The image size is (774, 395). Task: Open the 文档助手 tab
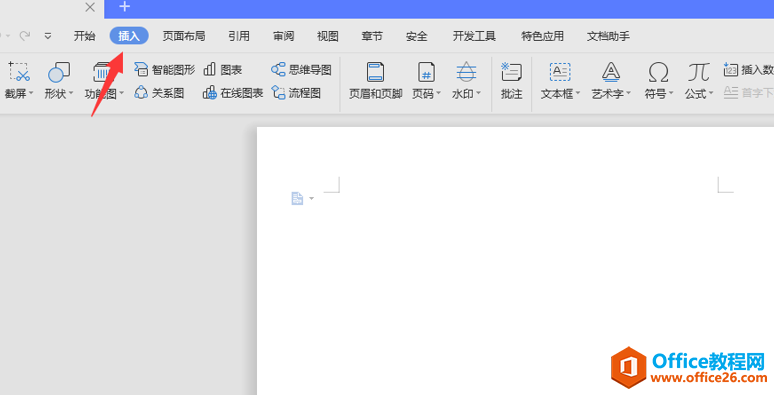click(608, 36)
